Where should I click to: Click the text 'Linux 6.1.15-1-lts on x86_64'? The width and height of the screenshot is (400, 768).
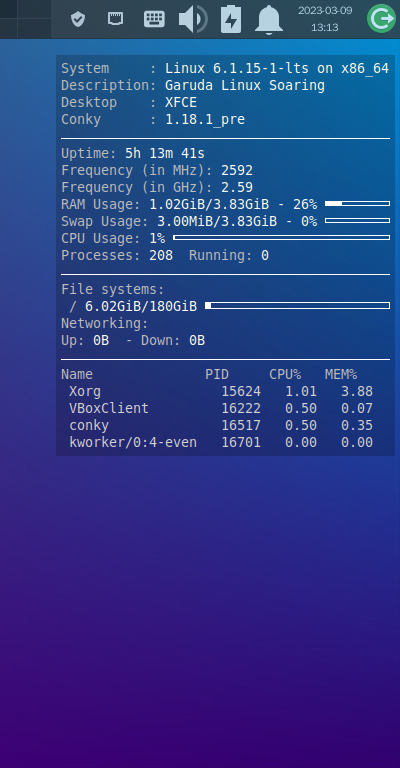coord(277,69)
